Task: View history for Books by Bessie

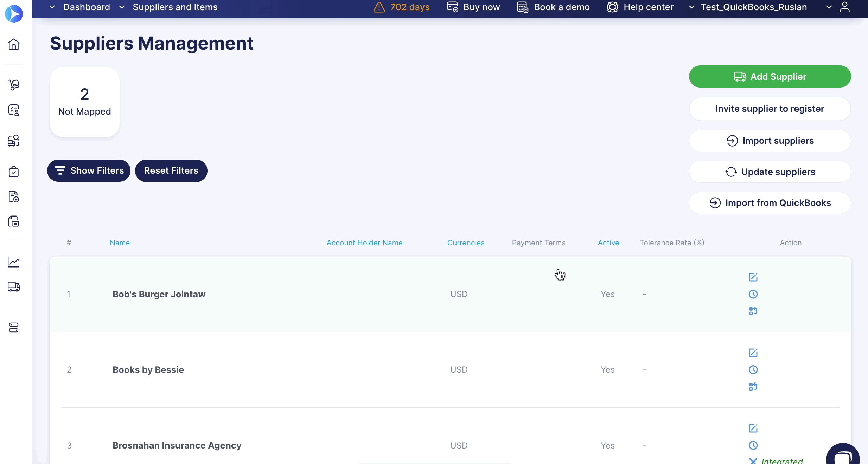Action: click(753, 369)
